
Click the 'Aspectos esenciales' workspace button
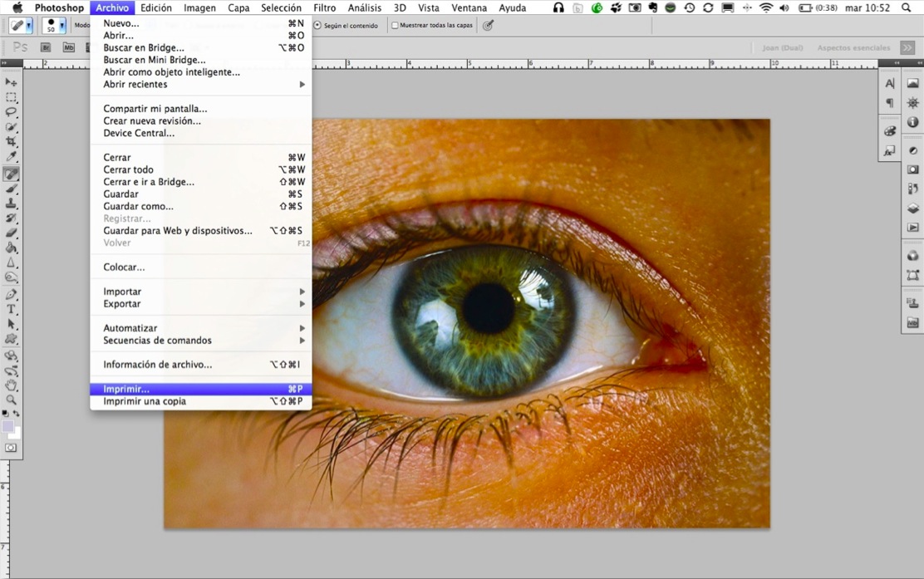pyautogui.click(x=854, y=47)
